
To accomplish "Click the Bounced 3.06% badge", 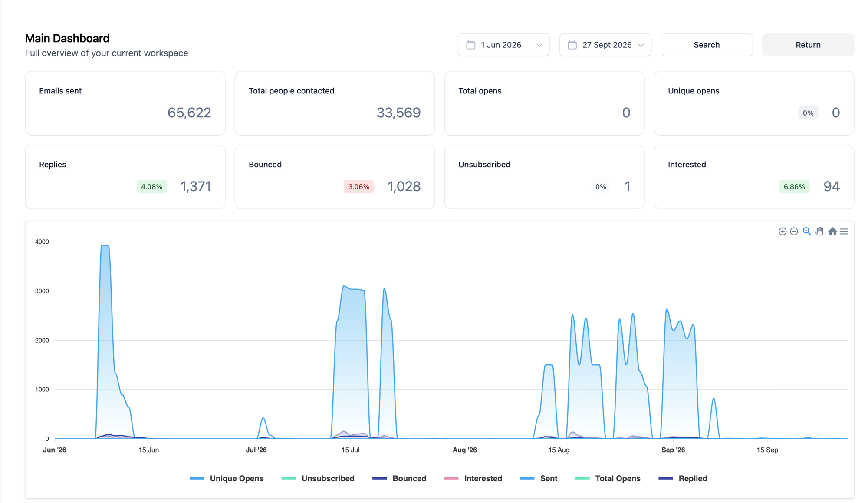I will 359,187.
